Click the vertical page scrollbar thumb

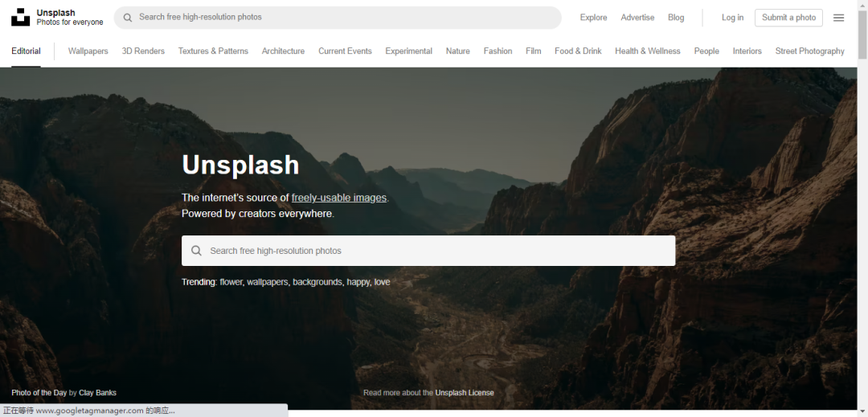coord(862,35)
